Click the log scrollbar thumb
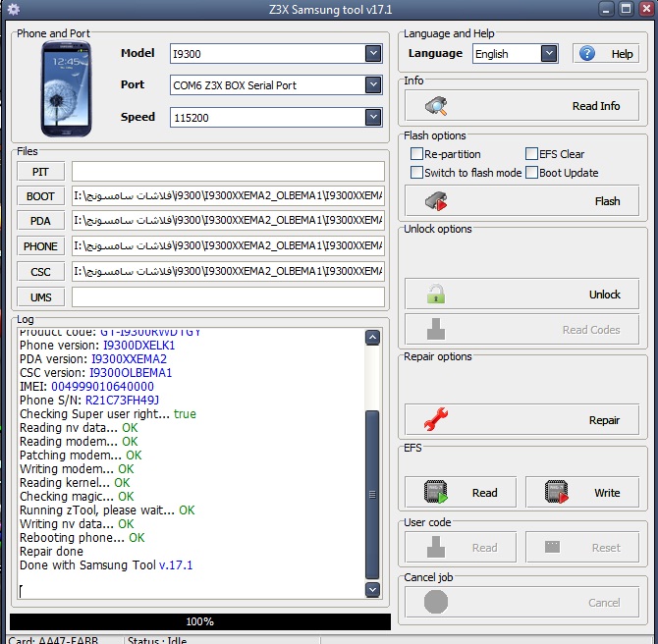 click(x=372, y=494)
